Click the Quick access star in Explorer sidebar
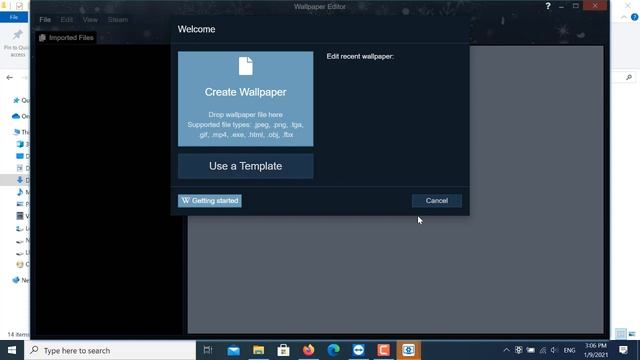 16,100
